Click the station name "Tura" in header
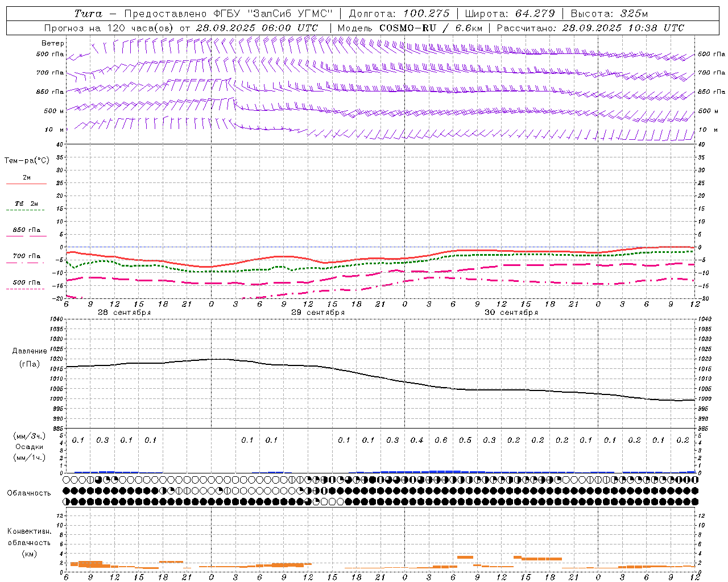Screen dimensions: 728x582 pos(88,14)
